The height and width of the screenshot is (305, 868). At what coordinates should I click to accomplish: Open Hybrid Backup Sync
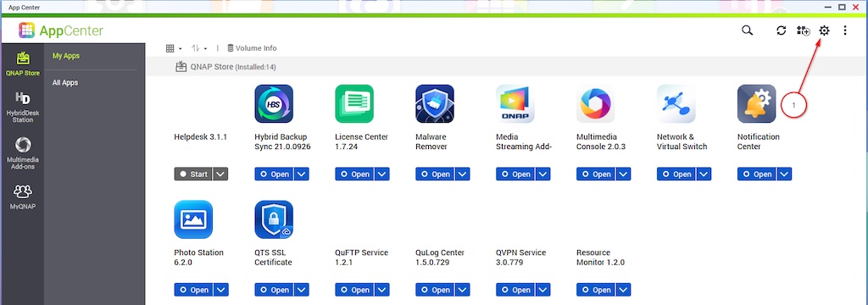[x=274, y=174]
